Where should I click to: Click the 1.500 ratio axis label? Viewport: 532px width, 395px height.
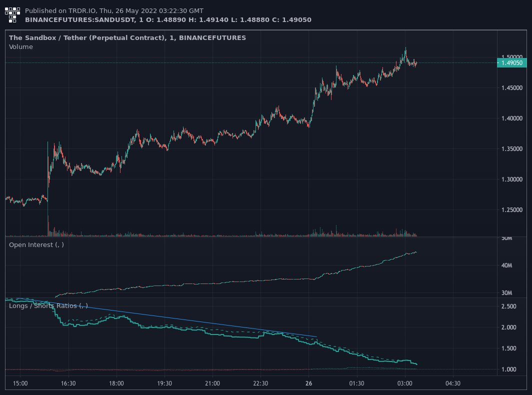coord(508,348)
